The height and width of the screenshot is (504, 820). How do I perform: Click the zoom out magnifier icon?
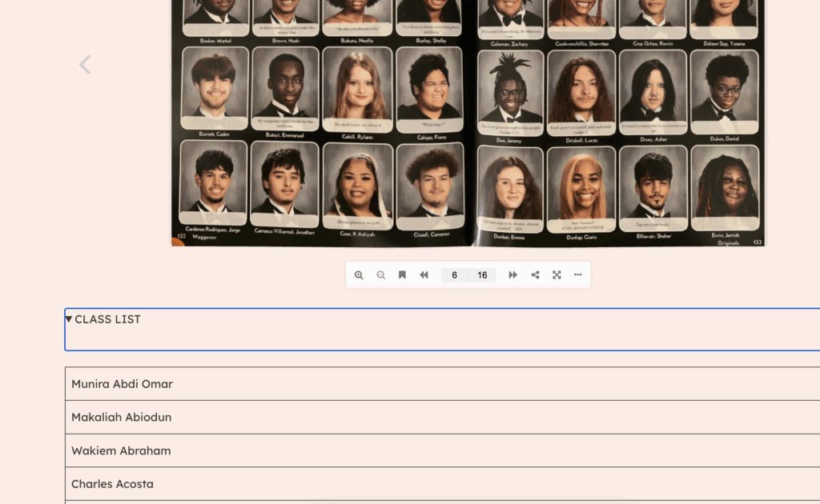[381, 275]
